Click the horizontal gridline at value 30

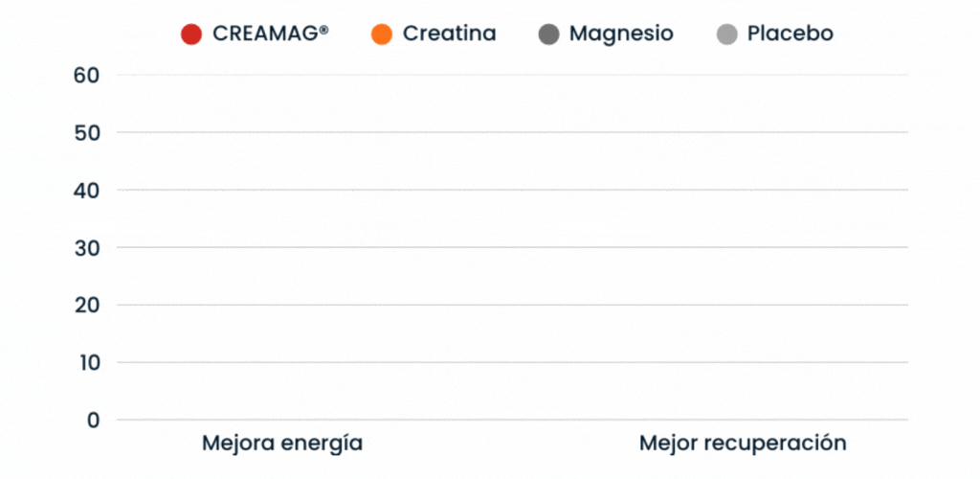coord(512,247)
